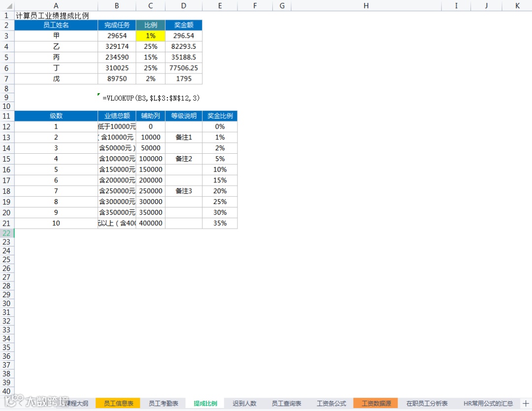This screenshot has height=411, width=532.
Task: Select row 22 header
Action: 6,233
